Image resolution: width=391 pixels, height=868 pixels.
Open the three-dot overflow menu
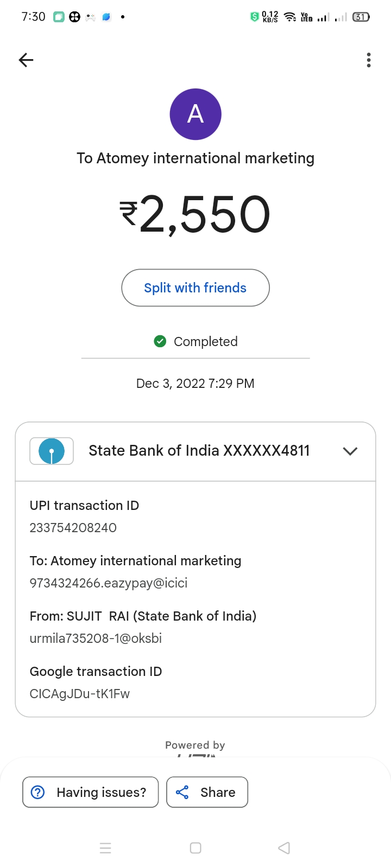pos(369,60)
